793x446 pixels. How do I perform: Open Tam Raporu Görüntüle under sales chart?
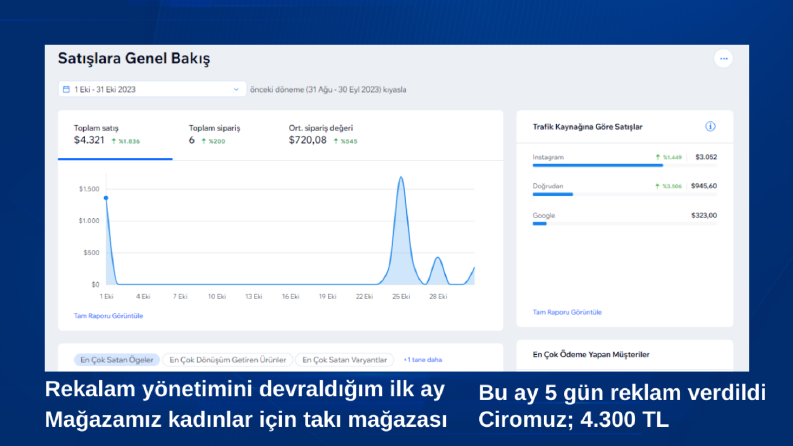pyautogui.click(x=108, y=316)
